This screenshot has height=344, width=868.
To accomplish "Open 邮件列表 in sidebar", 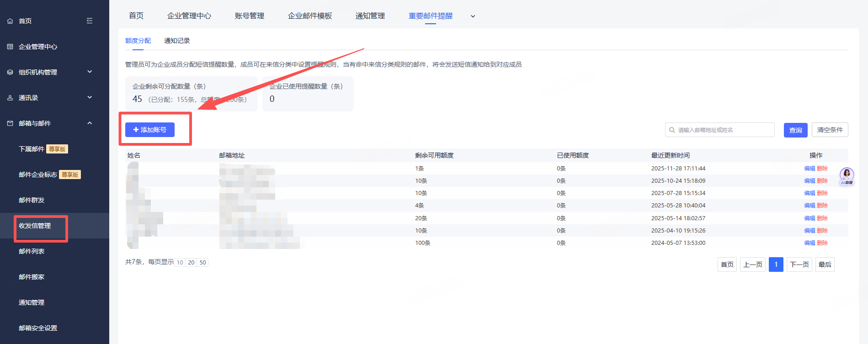I will click(32, 251).
